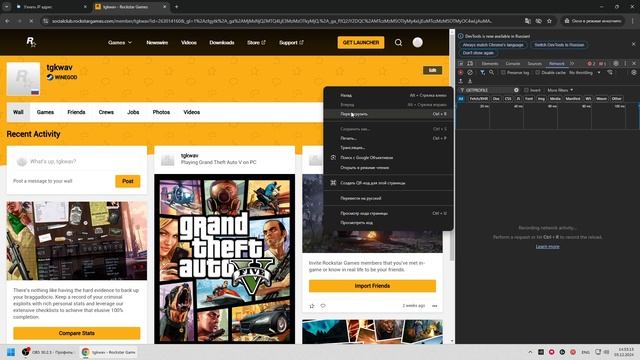Open OBS from the taskbar
The width and height of the screenshot is (640, 360).
pos(48,352)
